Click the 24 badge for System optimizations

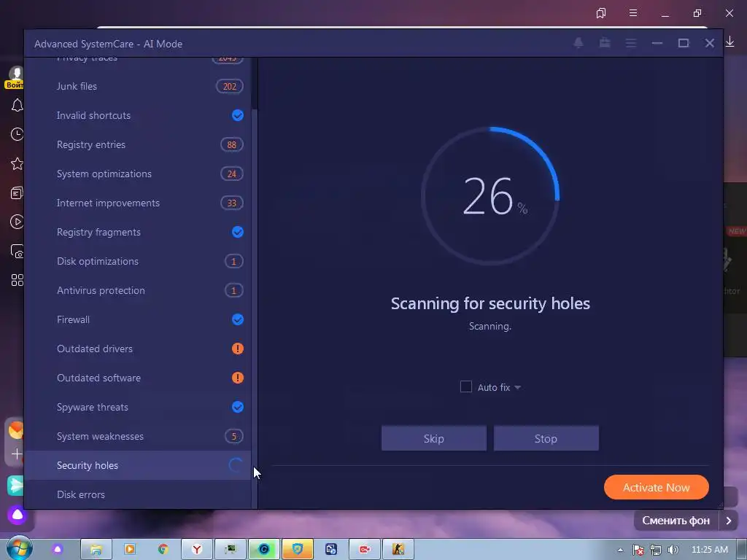231,174
